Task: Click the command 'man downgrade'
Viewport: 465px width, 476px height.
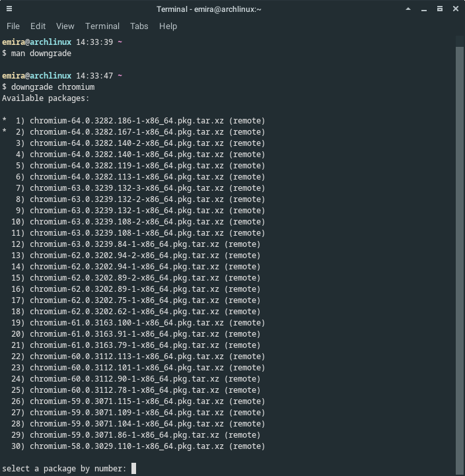Action: tap(42, 53)
